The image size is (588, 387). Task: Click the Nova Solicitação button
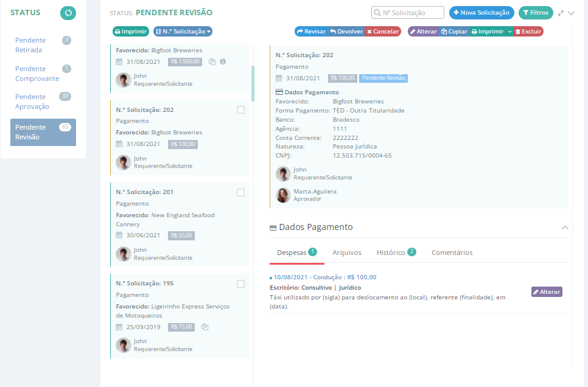pyautogui.click(x=481, y=13)
